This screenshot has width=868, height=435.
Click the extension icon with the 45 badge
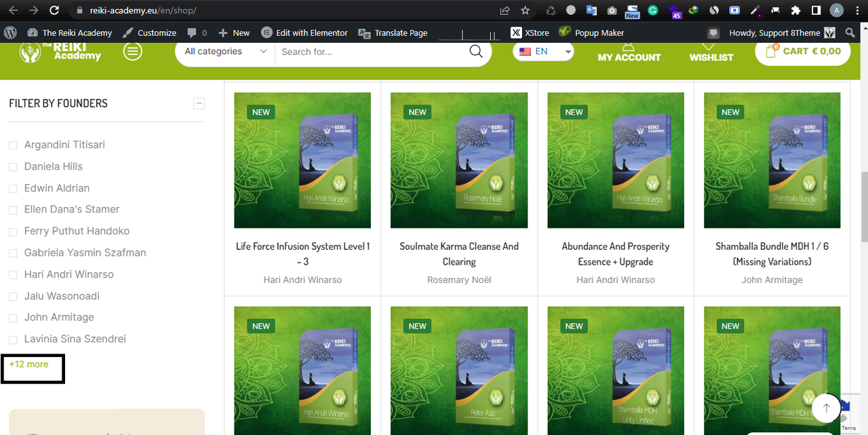(675, 12)
